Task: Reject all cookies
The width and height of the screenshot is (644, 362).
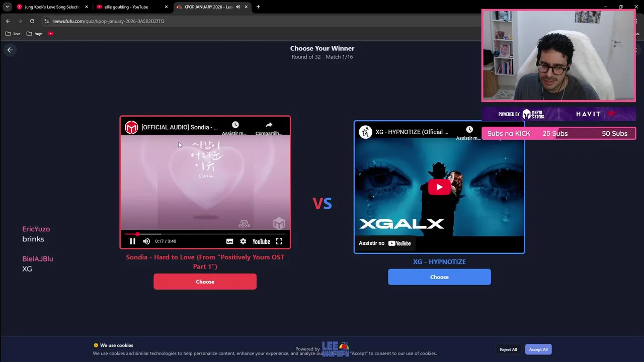Action: tap(508, 349)
